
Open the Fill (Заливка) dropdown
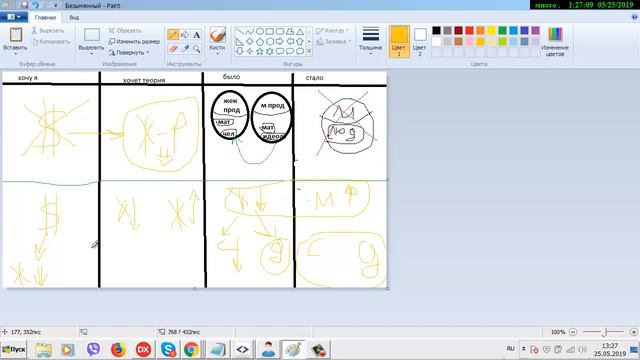pos(333,41)
